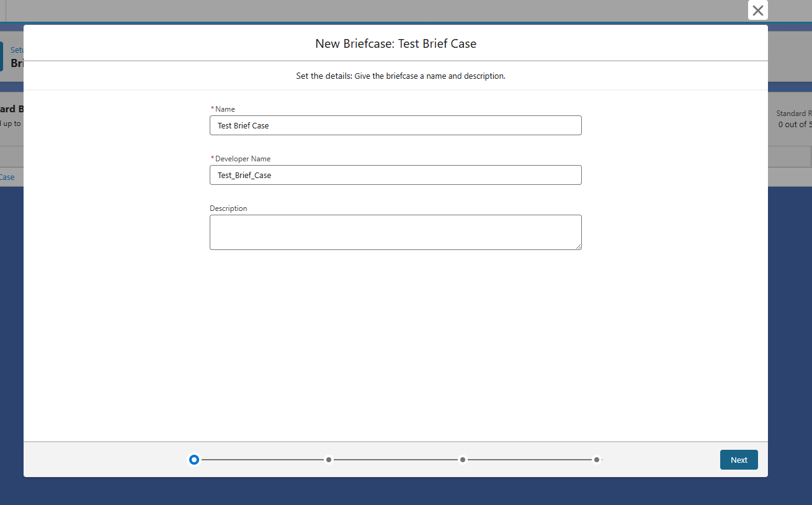Click the Name input field
Image resolution: width=812 pixels, height=505 pixels.
[395, 125]
